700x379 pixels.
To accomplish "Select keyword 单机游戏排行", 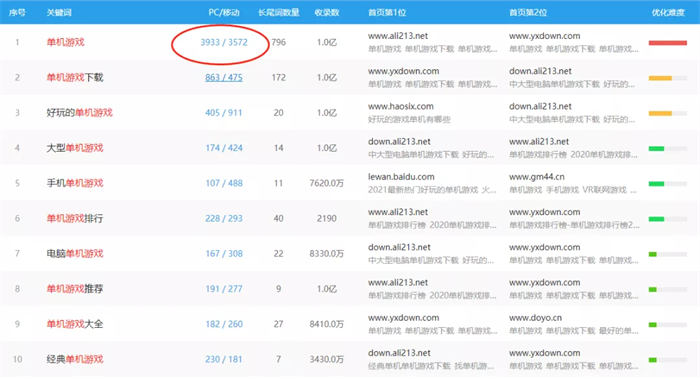I will point(75,219).
